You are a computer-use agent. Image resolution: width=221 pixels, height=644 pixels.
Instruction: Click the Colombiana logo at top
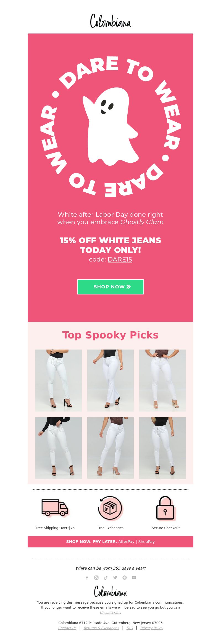tap(110, 21)
